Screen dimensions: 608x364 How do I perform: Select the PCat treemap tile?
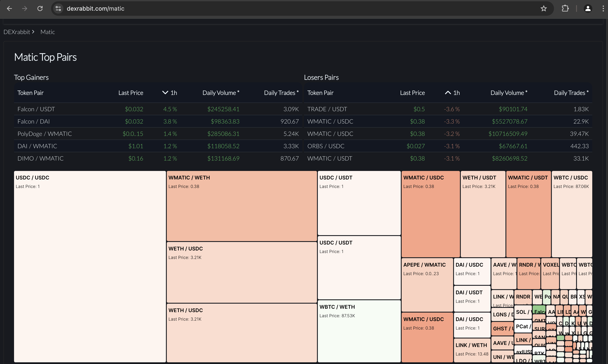523,326
